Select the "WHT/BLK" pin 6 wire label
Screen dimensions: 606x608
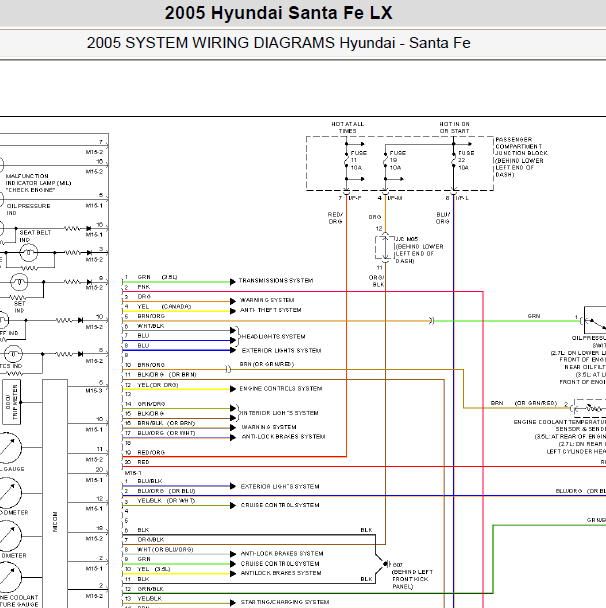pyautogui.click(x=150, y=326)
